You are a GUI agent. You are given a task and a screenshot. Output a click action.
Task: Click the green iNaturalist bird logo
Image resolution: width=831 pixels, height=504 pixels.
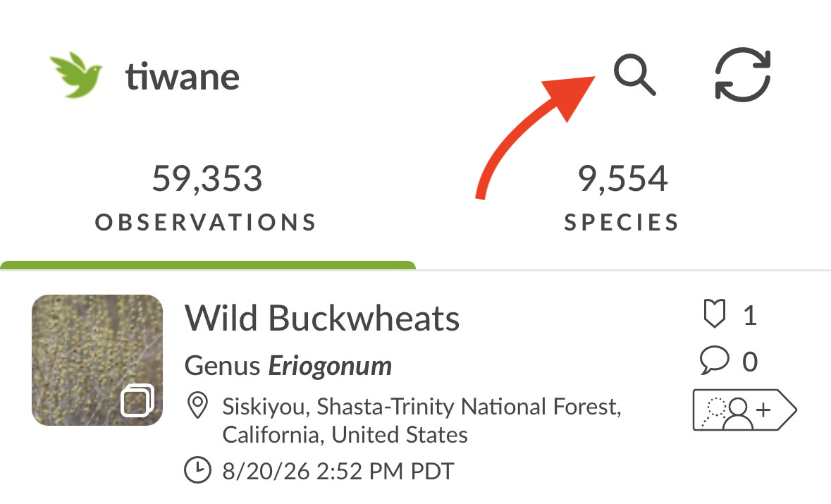click(x=76, y=75)
